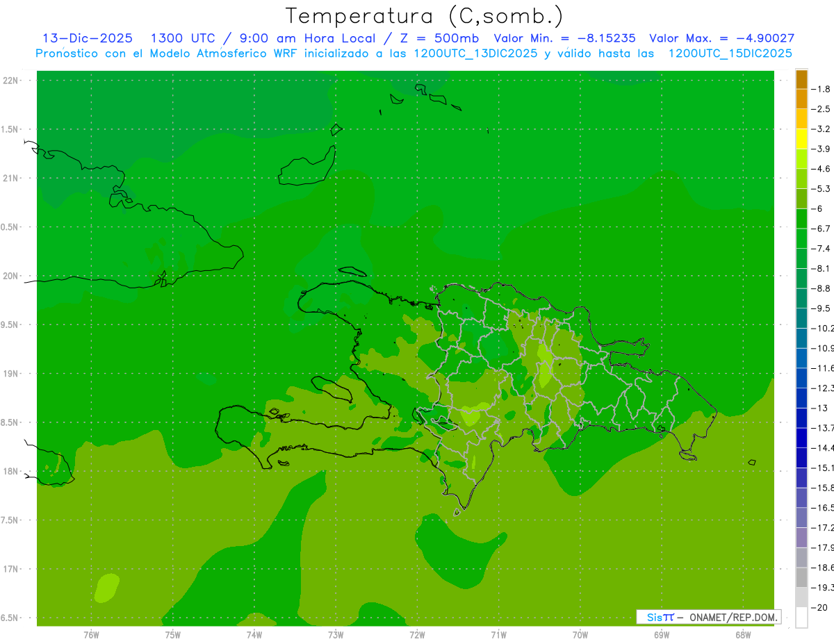Click the "-6.7" legend value
The height and width of the screenshot is (644, 834).
click(821, 229)
